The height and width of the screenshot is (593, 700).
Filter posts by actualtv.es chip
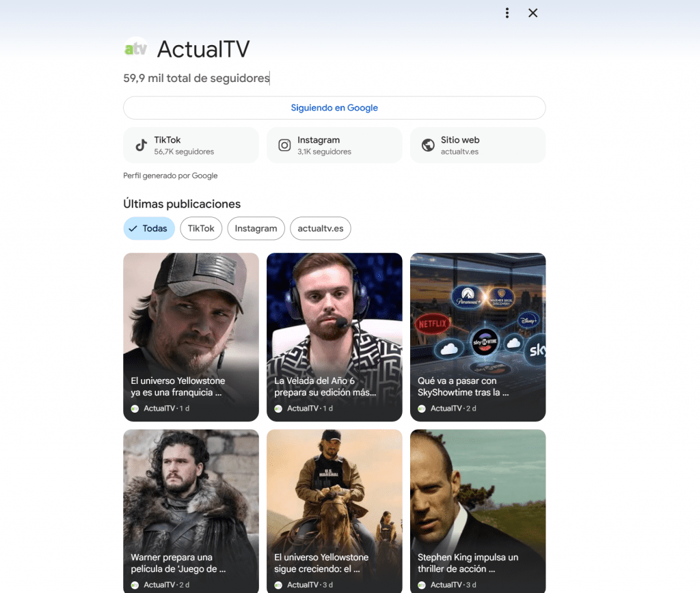click(x=320, y=228)
